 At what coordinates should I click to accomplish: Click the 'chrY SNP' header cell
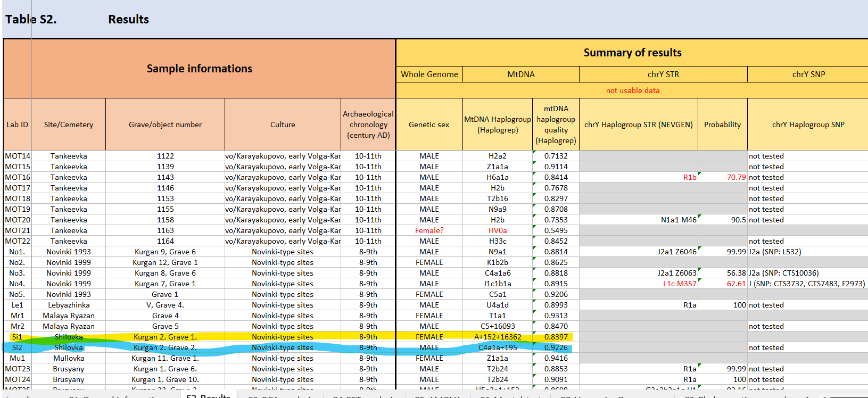pos(808,74)
